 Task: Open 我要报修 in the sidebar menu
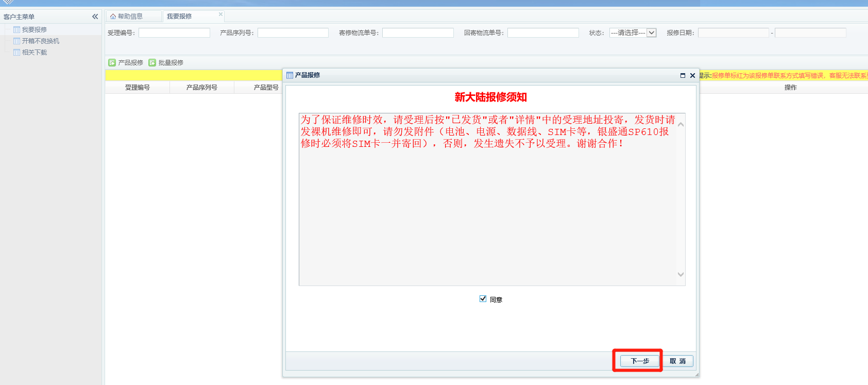coord(34,30)
